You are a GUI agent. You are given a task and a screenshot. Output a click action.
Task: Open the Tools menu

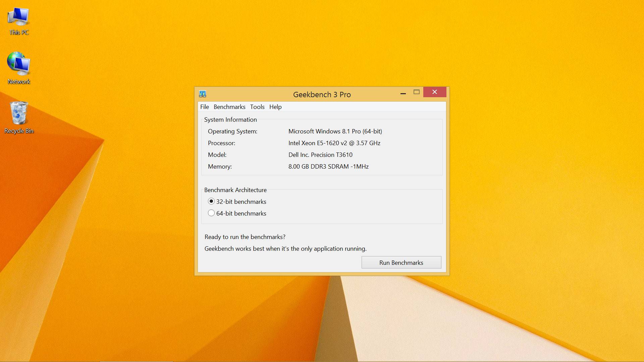point(257,107)
